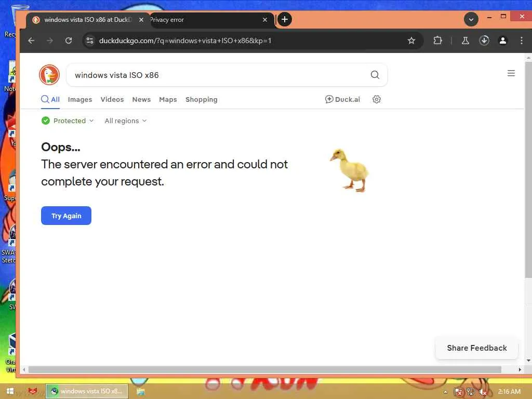The width and height of the screenshot is (532, 399).
Task: Click the 2:16 AM taskbar clock
Action: (x=509, y=392)
